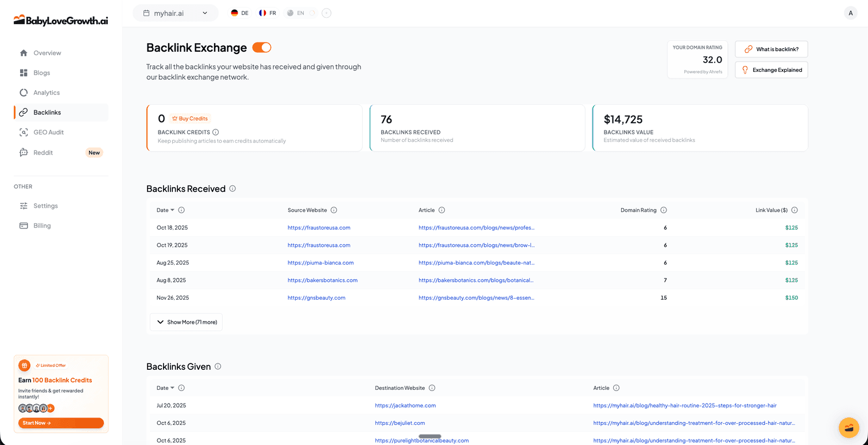The width and height of the screenshot is (868, 445).
Task: Open the Analytics panel
Action: point(46,92)
